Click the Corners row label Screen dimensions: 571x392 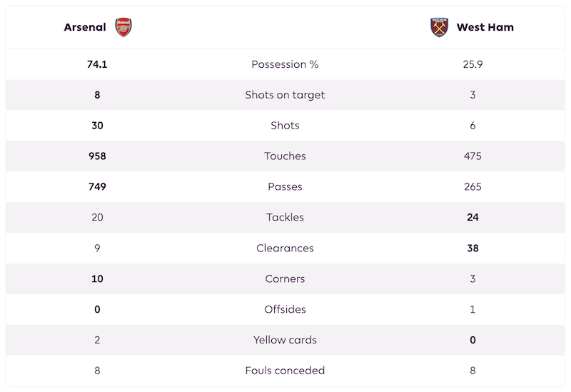(285, 279)
